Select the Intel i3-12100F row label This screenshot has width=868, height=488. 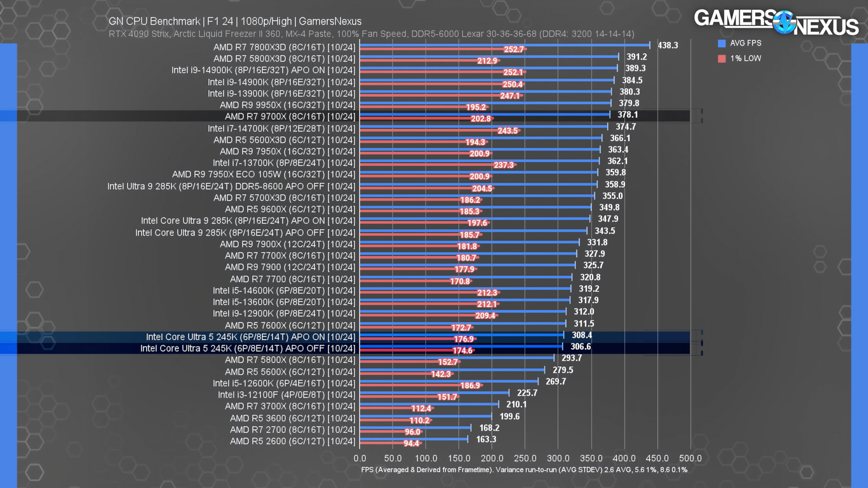pyautogui.click(x=287, y=395)
